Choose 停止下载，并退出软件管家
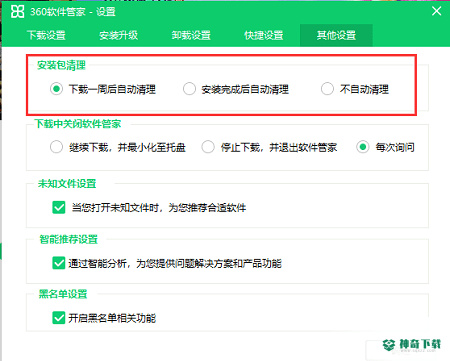This screenshot has width=450, height=361. [208, 147]
